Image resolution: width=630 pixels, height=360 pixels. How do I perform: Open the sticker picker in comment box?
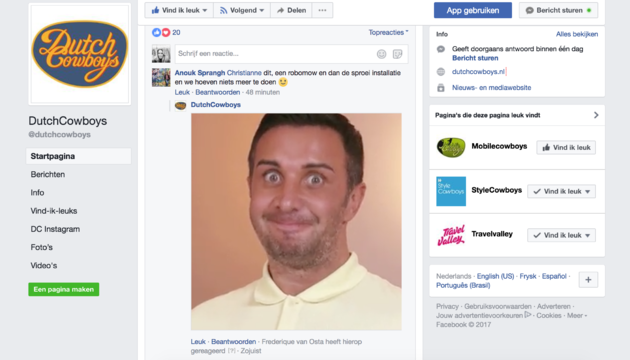click(397, 54)
